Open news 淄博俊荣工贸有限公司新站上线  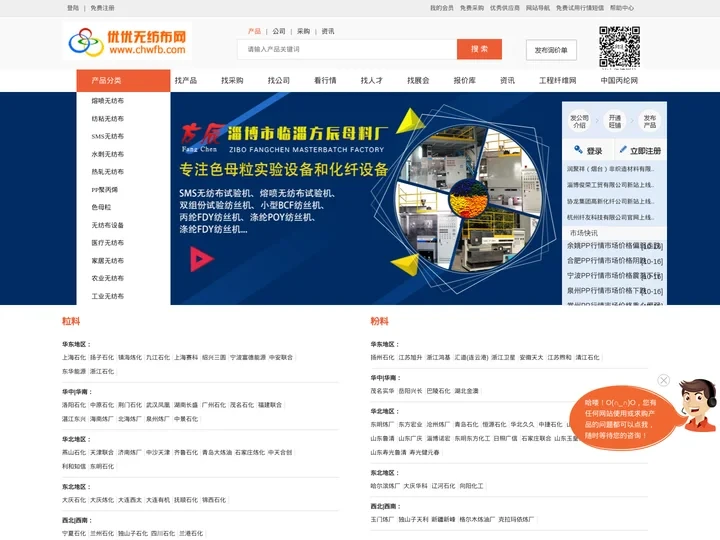pyautogui.click(x=610, y=185)
